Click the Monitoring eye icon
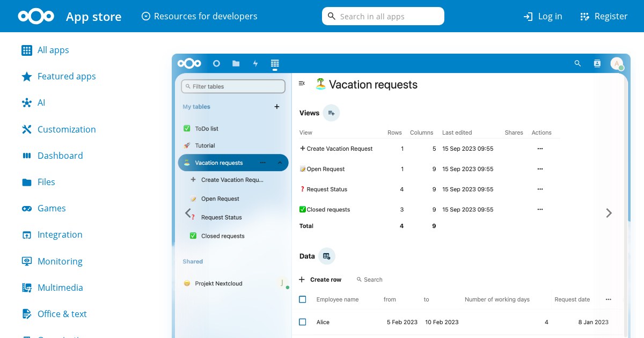Viewport: 644px width, 338px height. (27, 261)
